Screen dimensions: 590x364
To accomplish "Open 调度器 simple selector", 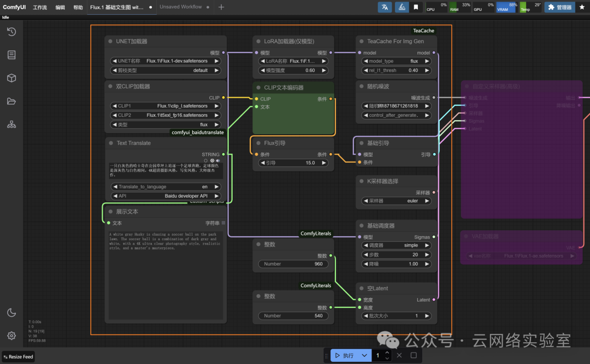I will pos(396,245).
